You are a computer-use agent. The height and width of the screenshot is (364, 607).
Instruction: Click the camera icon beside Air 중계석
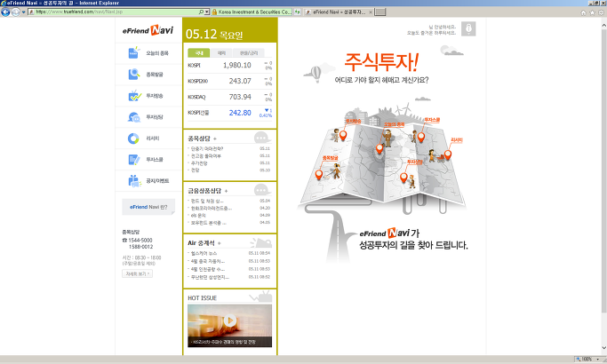[261, 242]
